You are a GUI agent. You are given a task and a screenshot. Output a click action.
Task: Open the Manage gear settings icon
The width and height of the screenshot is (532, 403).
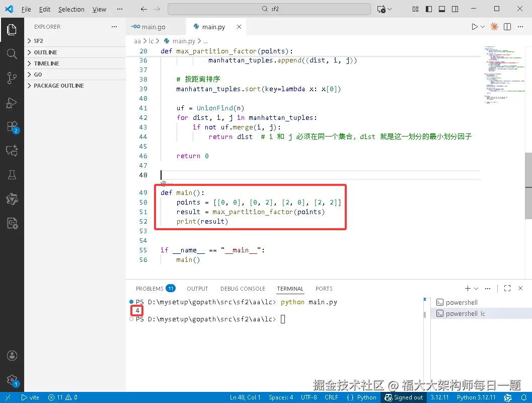[x=12, y=380]
